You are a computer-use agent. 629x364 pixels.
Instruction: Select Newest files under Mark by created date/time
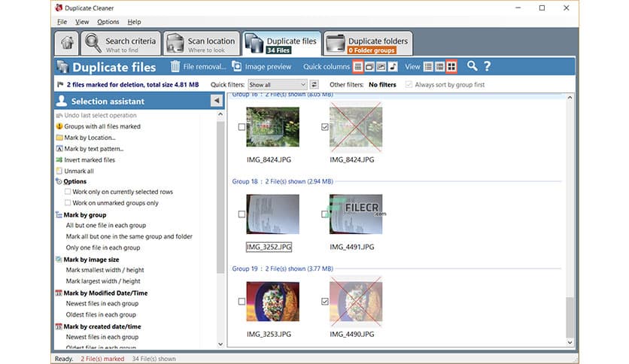coord(102,337)
